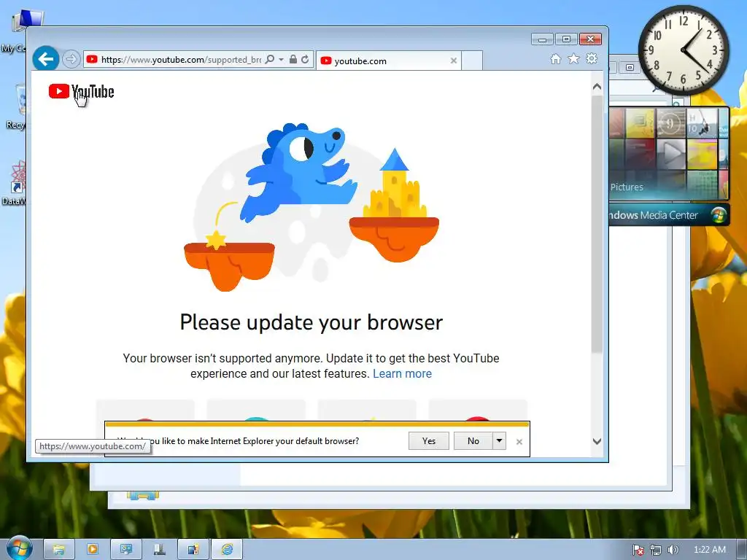Select the youtube.com tab
The width and height of the screenshot is (747, 560).
point(388,61)
